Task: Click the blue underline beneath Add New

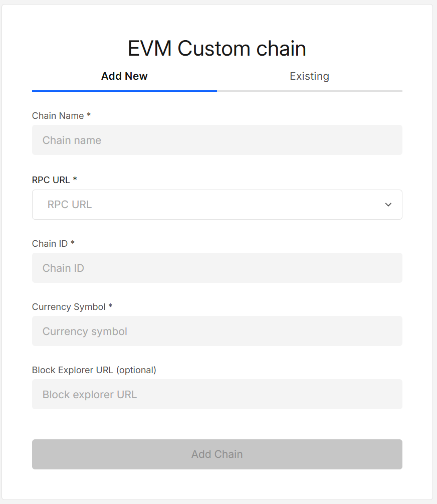Action: click(124, 91)
